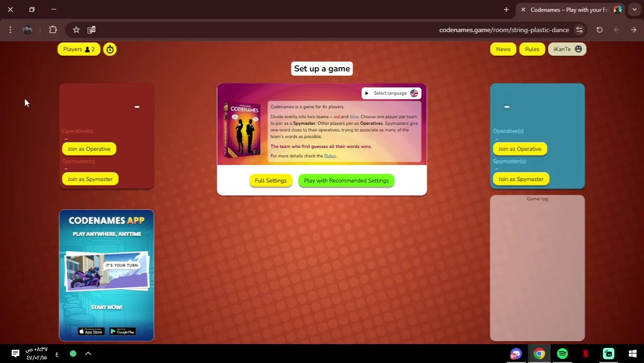Close the Codenames tab

click(x=523, y=10)
